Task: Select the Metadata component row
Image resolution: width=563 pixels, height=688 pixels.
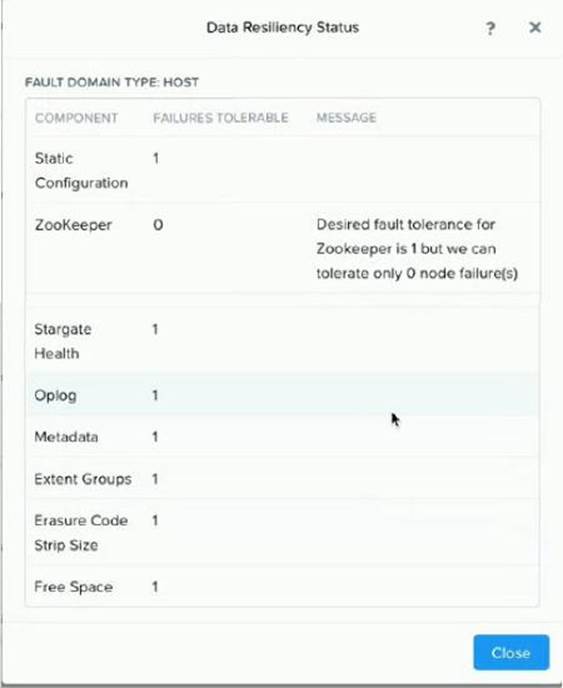Action: point(283,437)
